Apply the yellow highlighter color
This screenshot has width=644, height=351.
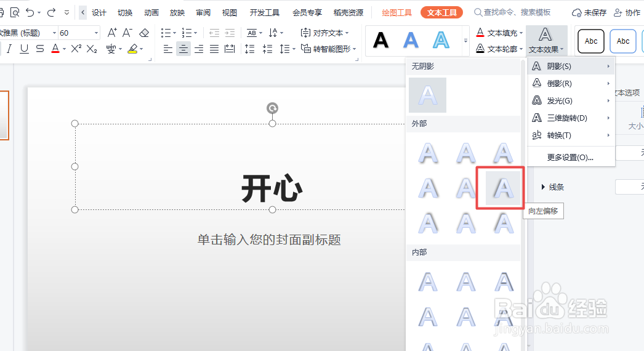coord(132,49)
